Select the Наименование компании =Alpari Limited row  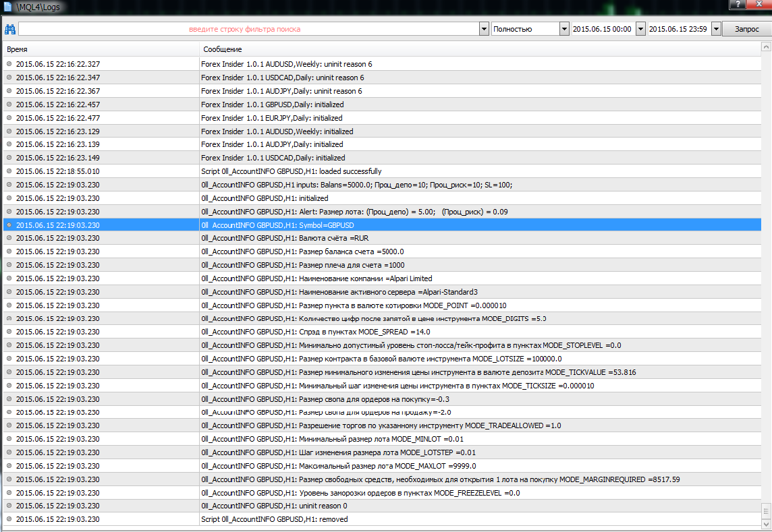(x=382, y=278)
